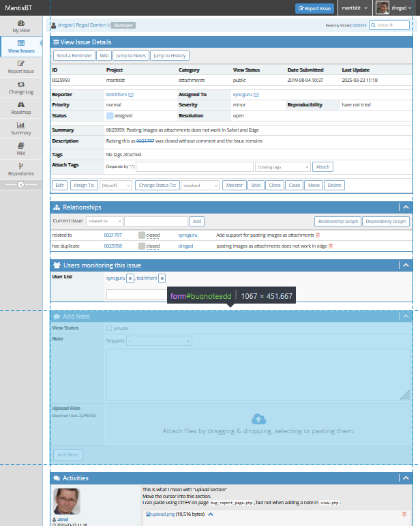
Task: Open My View in the sidebar
Action: tap(20, 27)
